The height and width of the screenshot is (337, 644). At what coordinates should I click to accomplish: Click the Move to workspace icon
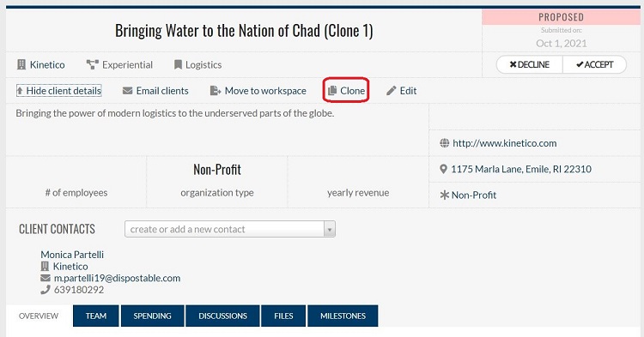(x=216, y=91)
